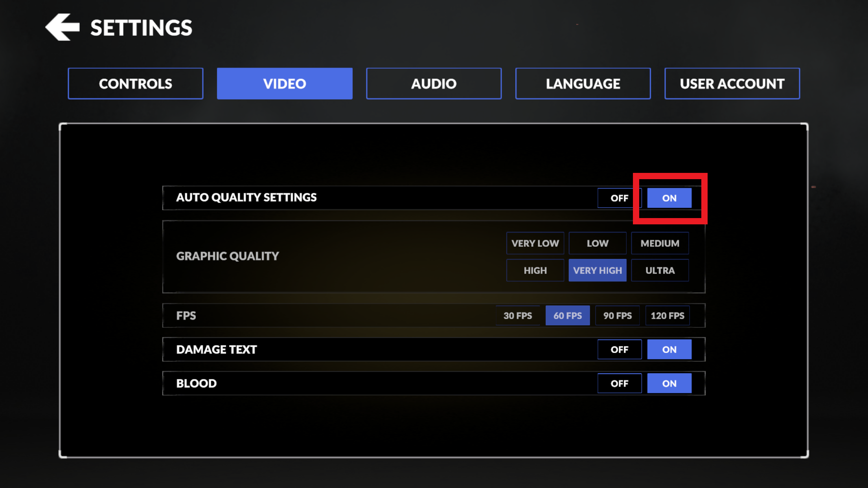Image resolution: width=868 pixels, height=488 pixels.
Task: Disable Damage Text with OFF
Action: tap(619, 349)
